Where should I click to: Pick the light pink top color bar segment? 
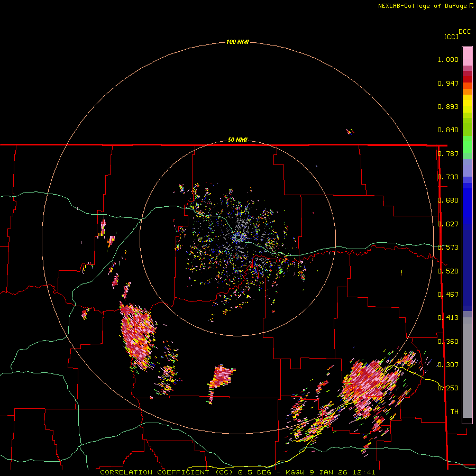(467, 56)
